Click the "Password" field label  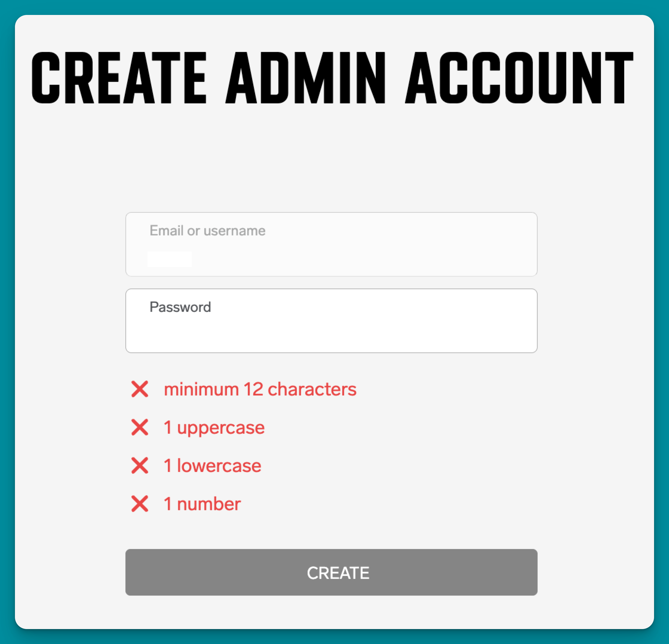click(x=180, y=307)
